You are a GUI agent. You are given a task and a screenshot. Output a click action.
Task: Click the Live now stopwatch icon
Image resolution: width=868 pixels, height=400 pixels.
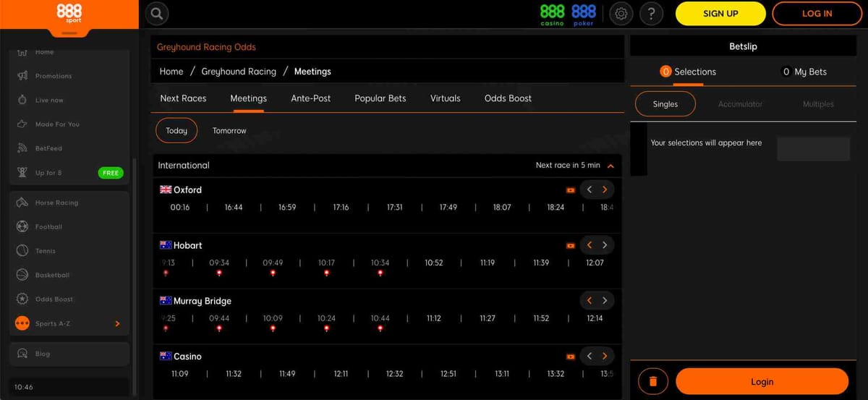(22, 100)
